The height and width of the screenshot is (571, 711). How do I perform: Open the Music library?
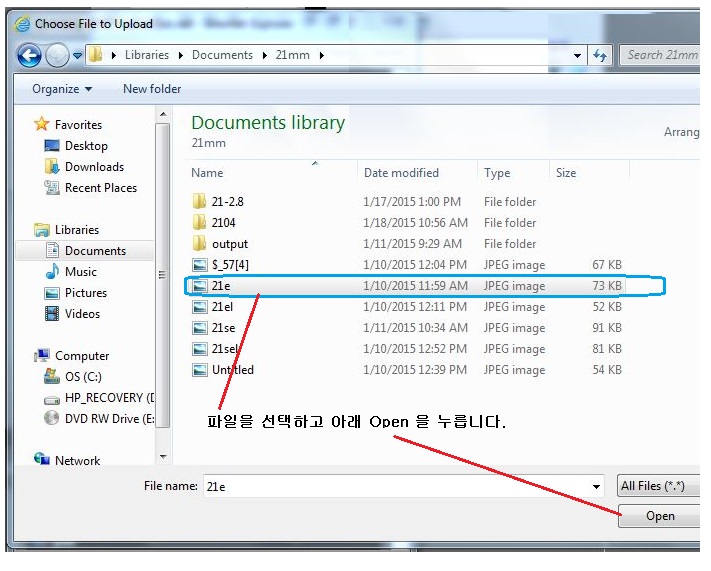click(81, 272)
